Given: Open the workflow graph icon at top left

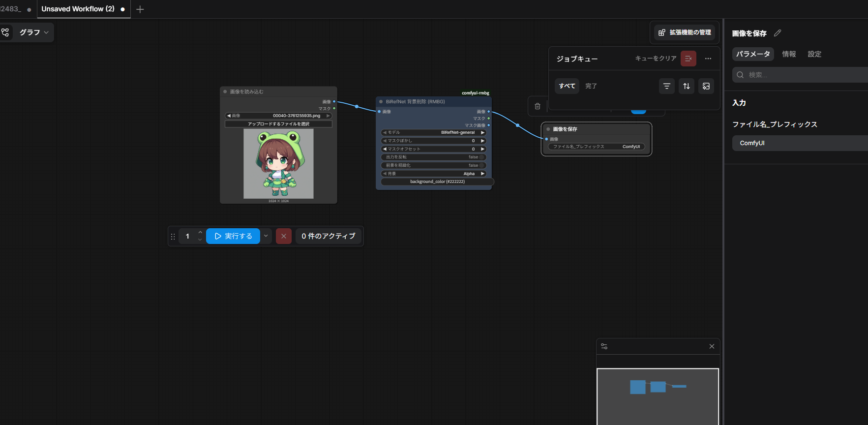Looking at the screenshot, I should [5, 32].
